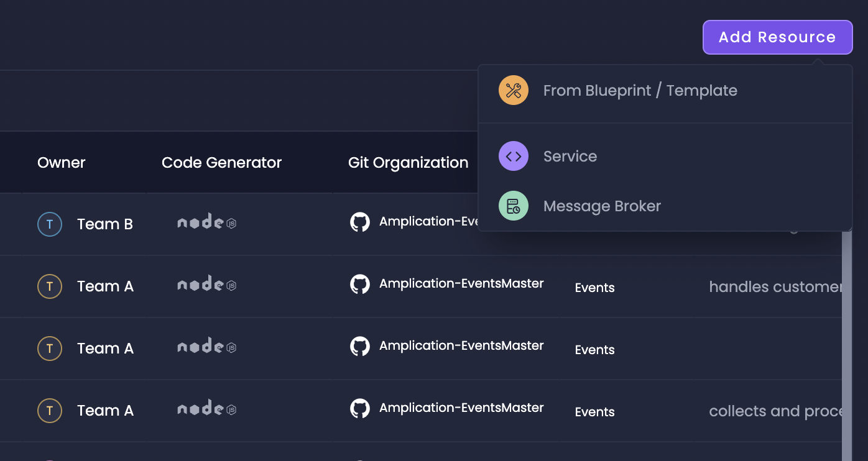Open the Add Resource dropdown button
This screenshot has height=461, width=868.
[x=777, y=37]
